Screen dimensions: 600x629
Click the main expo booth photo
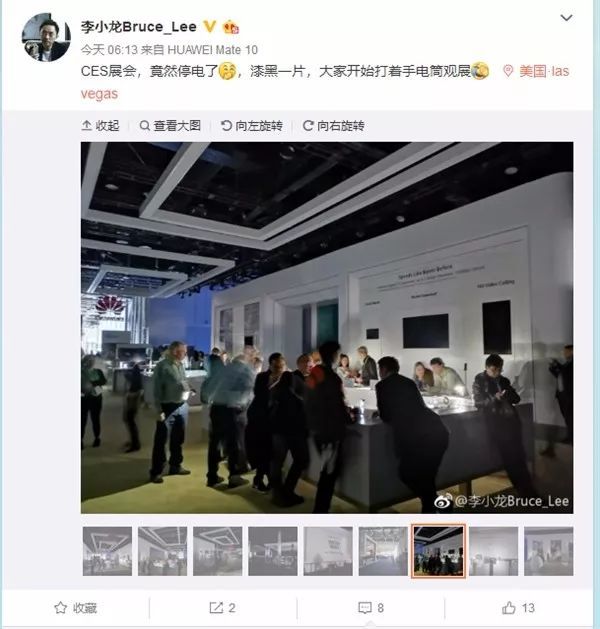(327, 327)
